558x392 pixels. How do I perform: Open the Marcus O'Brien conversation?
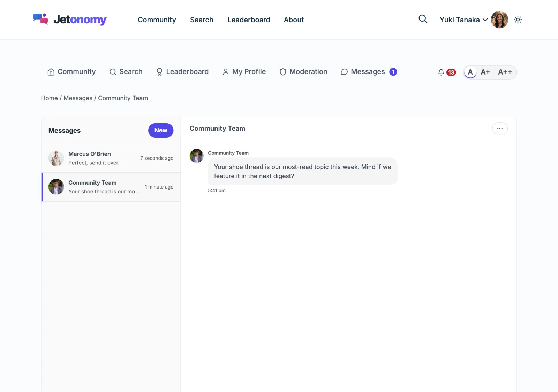click(111, 158)
